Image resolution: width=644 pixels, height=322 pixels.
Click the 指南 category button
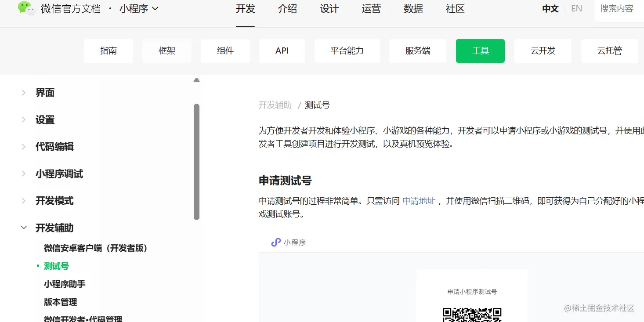tap(109, 51)
